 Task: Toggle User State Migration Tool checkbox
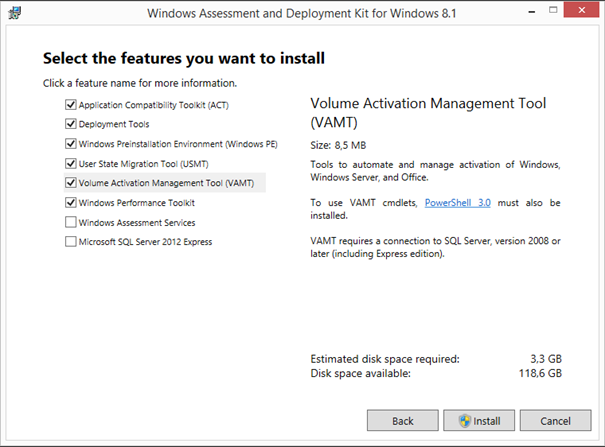pos(71,164)
